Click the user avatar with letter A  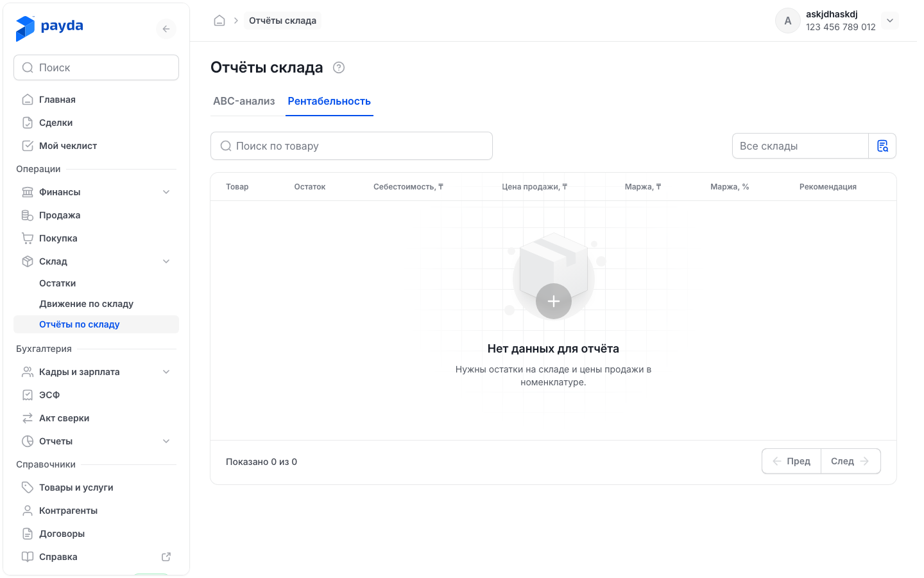click(788, 21)
